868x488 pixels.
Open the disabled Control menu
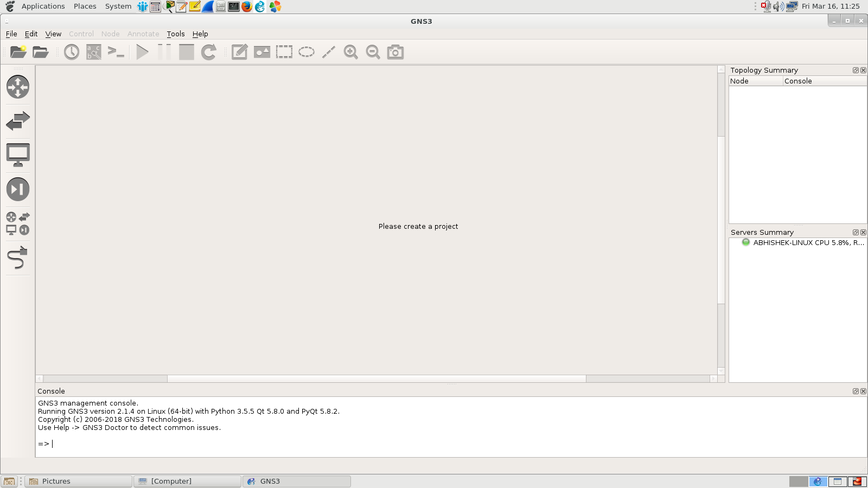(x=81, y=34)
